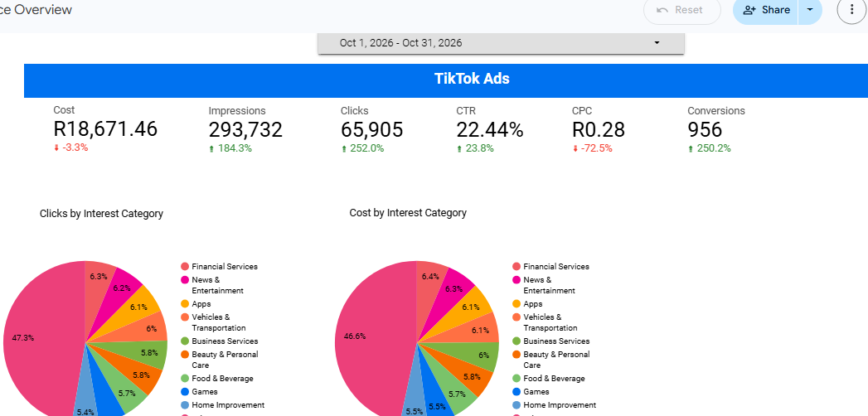Select the Cost R18,671.46 scorecard

[105, 129]
